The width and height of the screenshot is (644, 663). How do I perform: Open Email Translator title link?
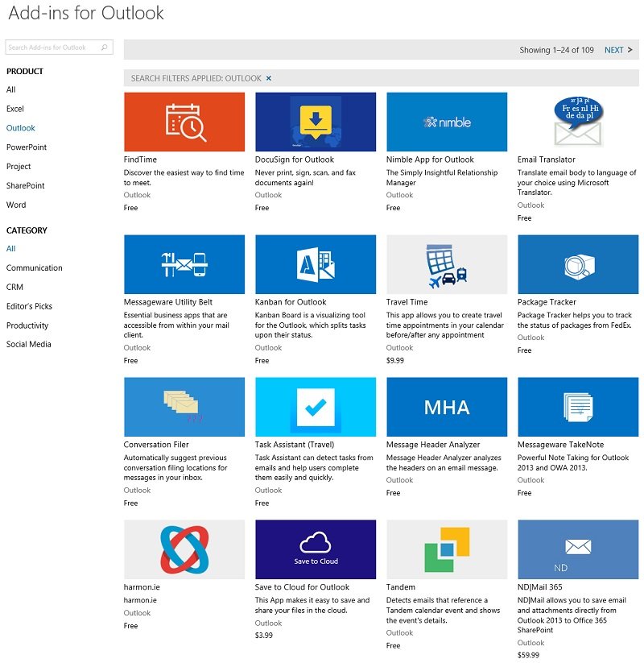point(547,160)
